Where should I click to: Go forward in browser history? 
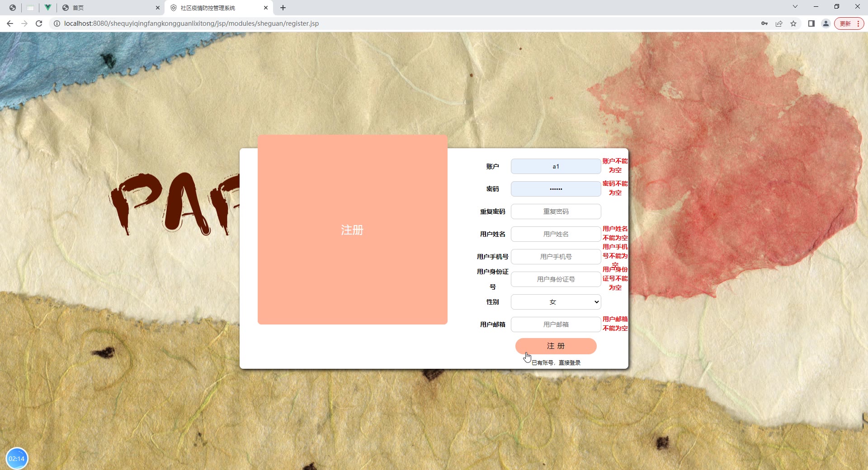point(24,23)
